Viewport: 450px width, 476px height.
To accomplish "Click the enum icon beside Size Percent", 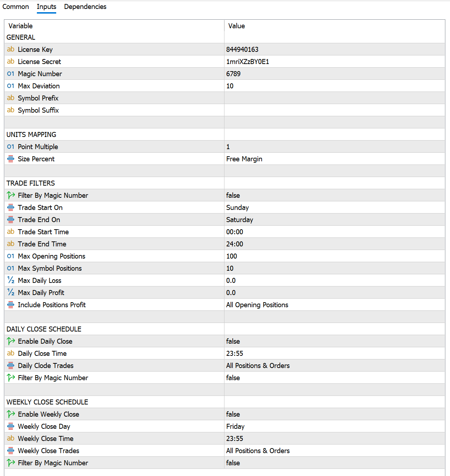I will pos(11,159).
